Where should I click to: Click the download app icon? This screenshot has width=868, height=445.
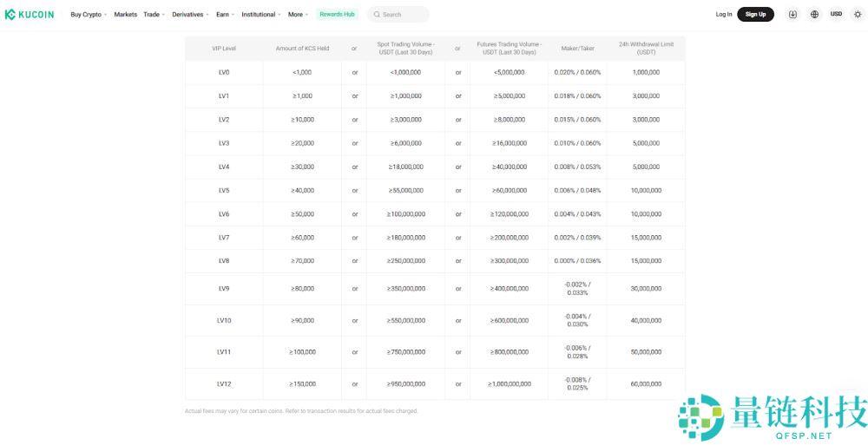[792, 14]
